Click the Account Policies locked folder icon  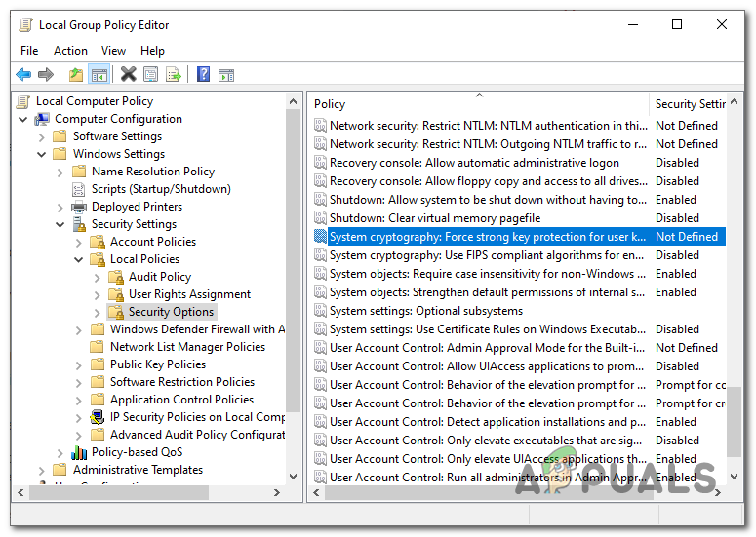98,242
